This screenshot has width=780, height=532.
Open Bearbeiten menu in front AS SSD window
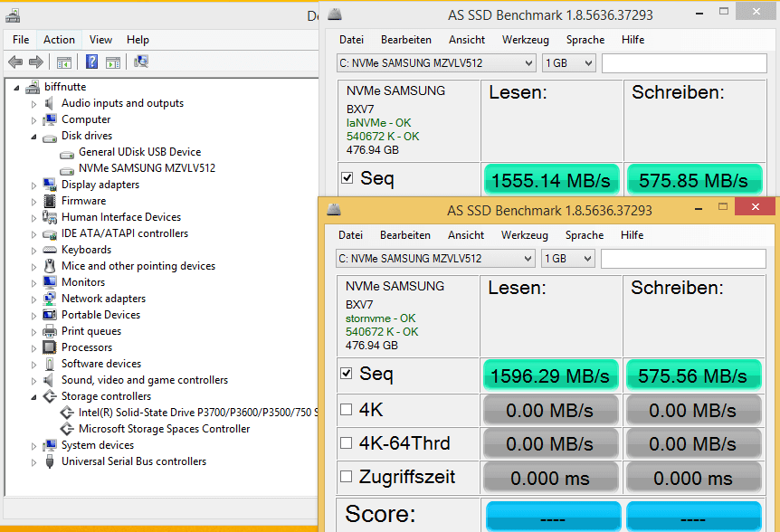(404, 235)
